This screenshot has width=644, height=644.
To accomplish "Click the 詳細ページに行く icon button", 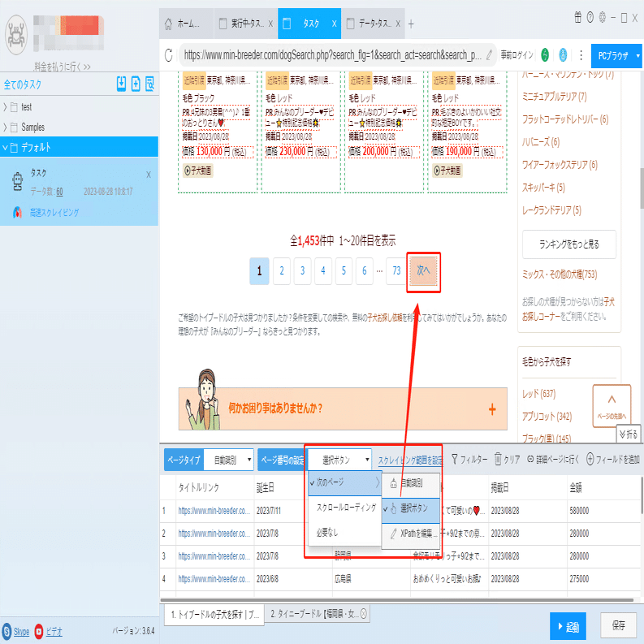I will point(530,459).
